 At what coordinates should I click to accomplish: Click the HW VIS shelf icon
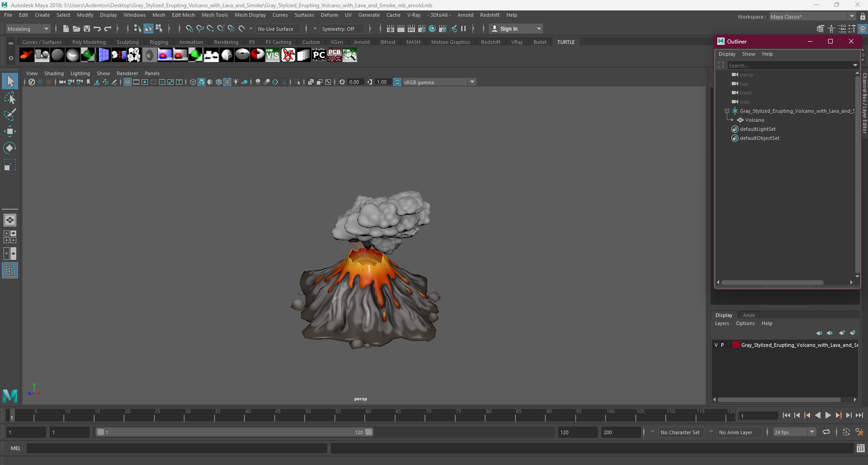pos(273,55)
